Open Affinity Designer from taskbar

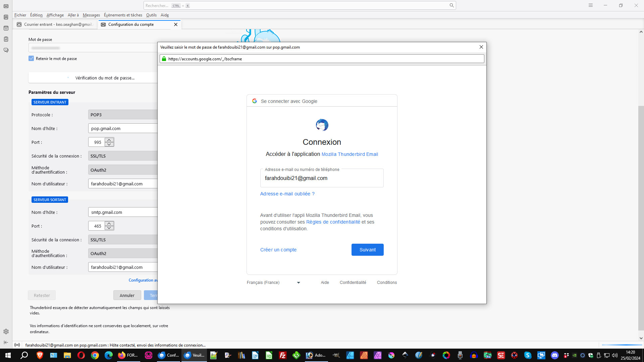click(350, 355)
